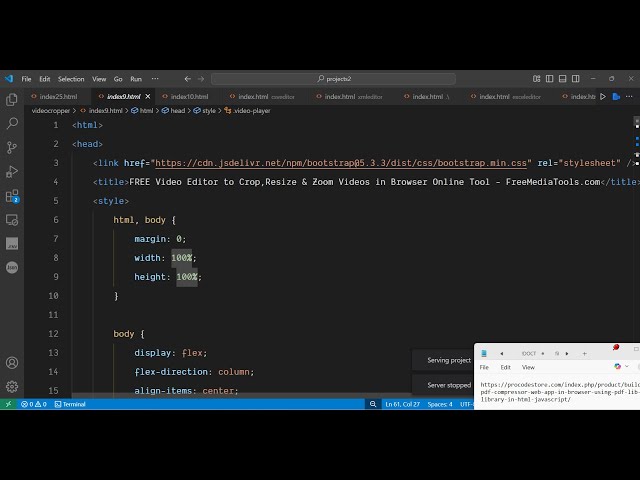
Task: Go forward with the navigation arrow
Action: [x=201, y=79]
